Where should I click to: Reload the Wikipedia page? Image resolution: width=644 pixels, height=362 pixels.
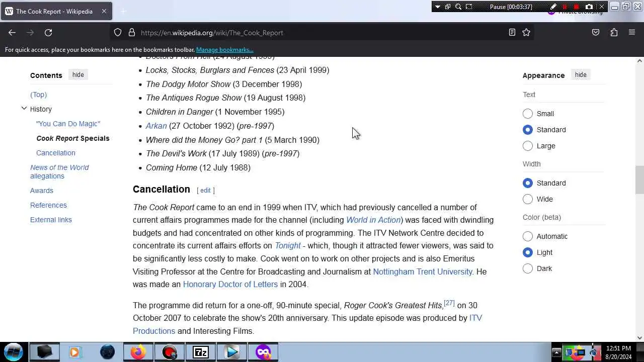click(x=48, y=33)
